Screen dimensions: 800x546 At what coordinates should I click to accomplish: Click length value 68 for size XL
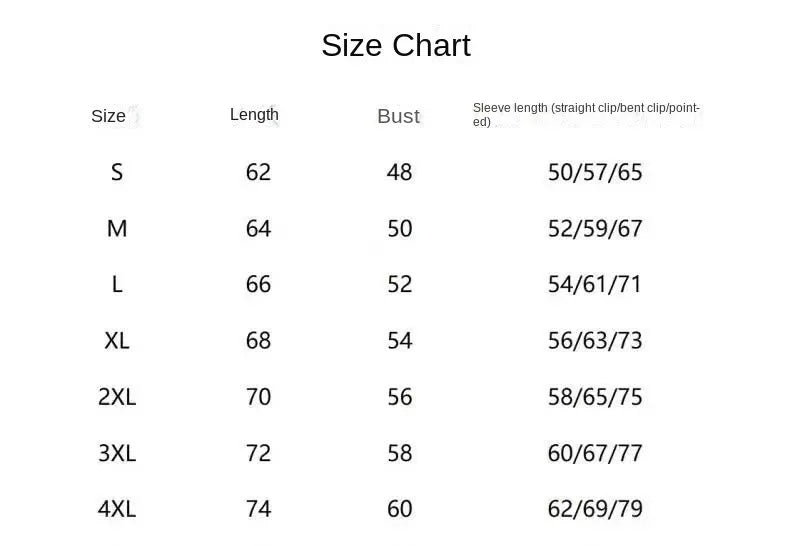pos(258,340)
